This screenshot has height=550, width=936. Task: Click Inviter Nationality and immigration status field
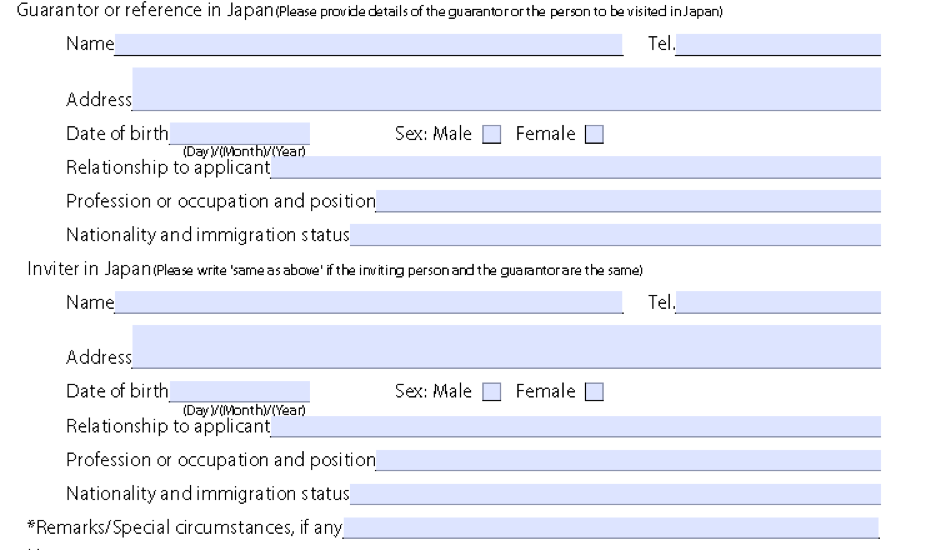[615, 494]
